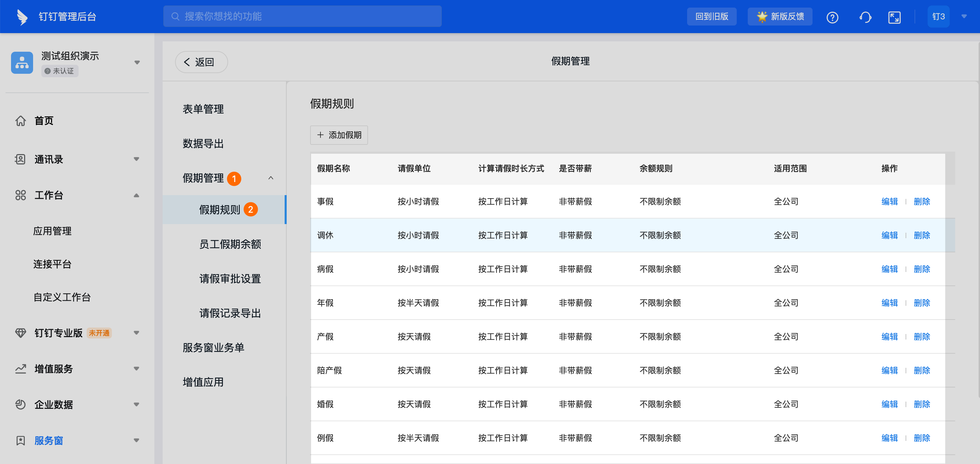
Task: Click 按半天请假 in the 年假 row
Action: tap(418, 303)
